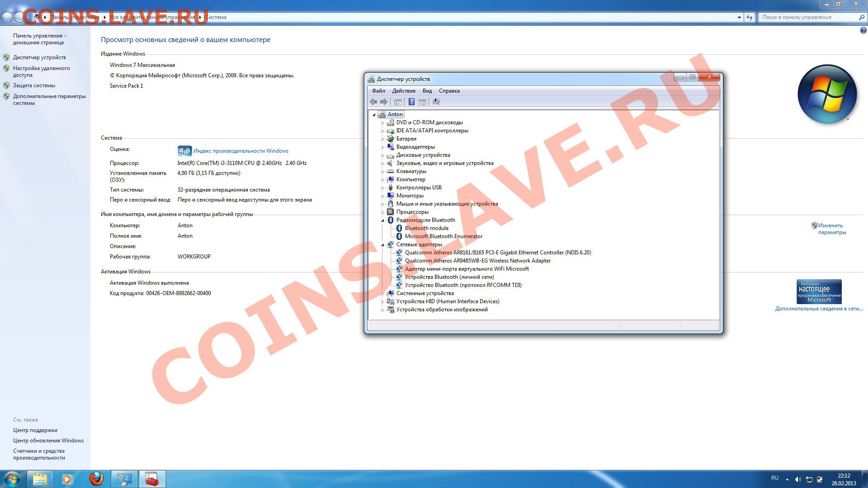Expand the Дисковые устройства node
Viewport: 868px width, 488px height.
click(382, 155)
